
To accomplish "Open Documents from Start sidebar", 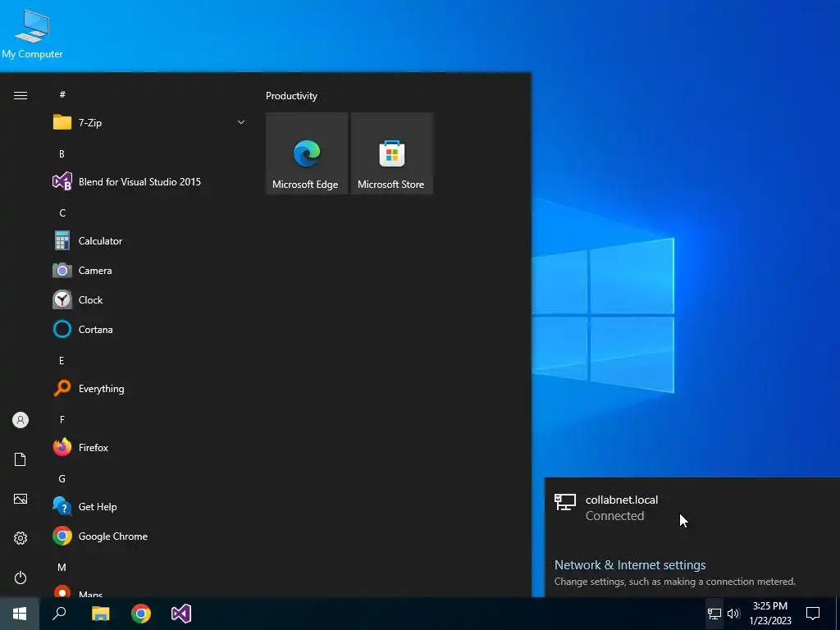I will [21, 459].
